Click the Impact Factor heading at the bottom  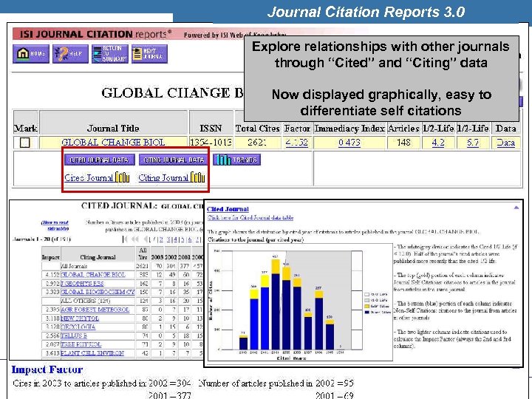[x=47, y=369]
